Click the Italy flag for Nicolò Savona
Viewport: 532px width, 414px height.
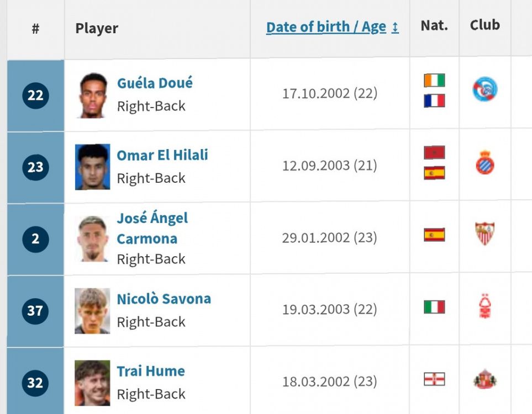coord(434,307)
